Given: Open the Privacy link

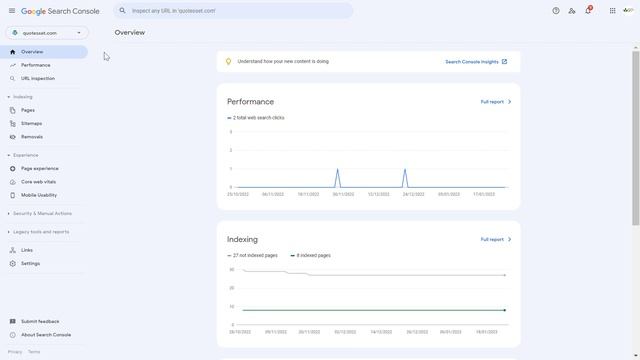Looking at the screenshot, I should coord(15,352).
